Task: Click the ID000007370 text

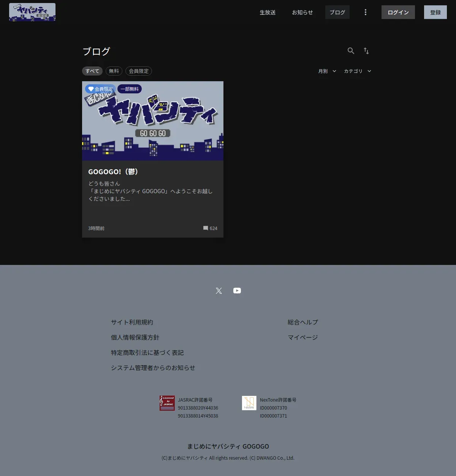Action: pyautogui.click(x=274, y=408)
